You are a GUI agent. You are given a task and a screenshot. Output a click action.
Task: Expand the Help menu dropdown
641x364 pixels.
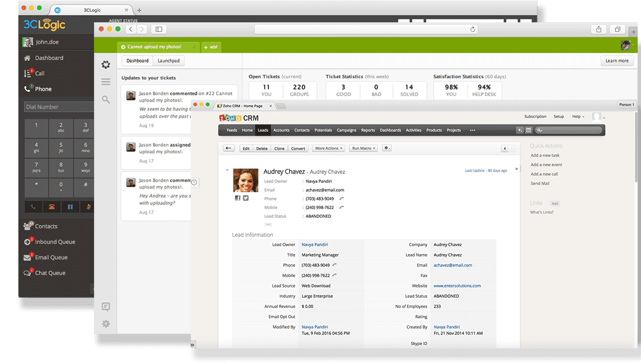[578, 117]
